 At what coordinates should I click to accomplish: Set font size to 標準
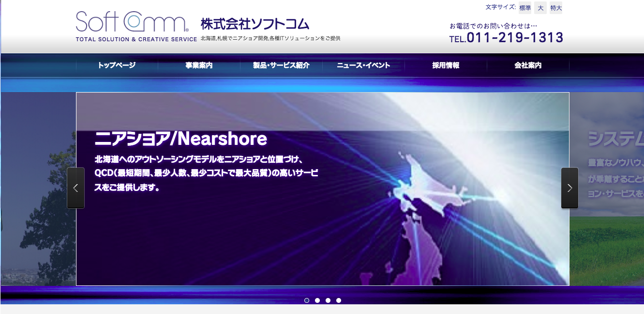525,8
